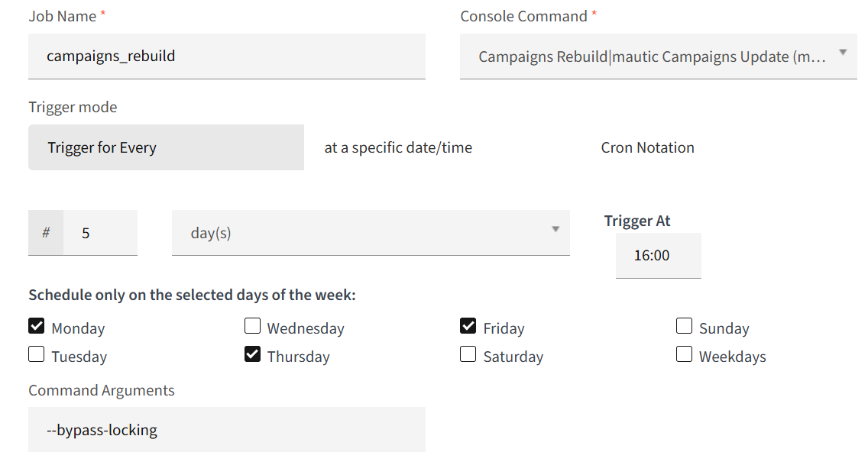Disable the Friday checkbox
This screenshot has width=868, height=452.
[x=468, y=327]
